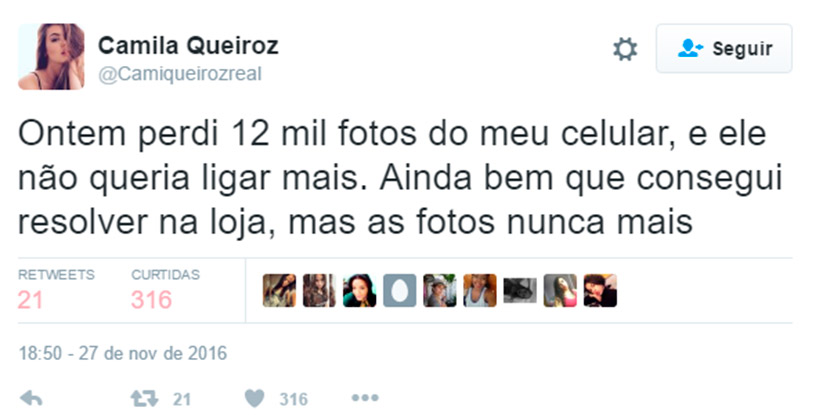Open the first liker avatar thumbnail
Viewport: 830px width, 415px height.
(x=279, y=291)
